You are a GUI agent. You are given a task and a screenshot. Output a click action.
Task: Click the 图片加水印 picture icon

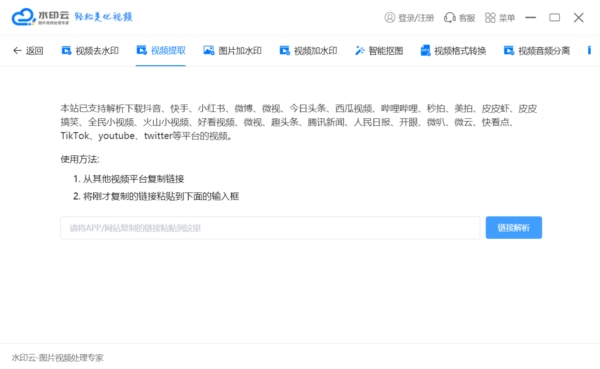(209, 50)
